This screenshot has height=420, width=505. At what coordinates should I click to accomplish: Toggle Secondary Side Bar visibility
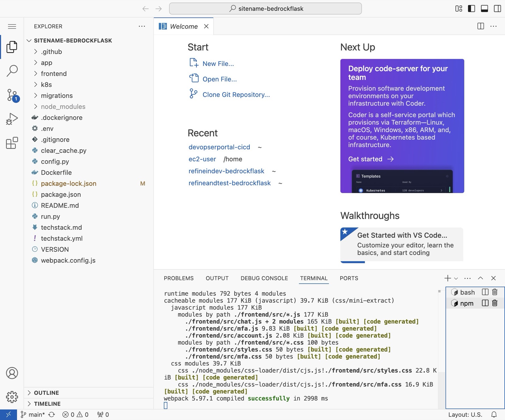point(497,9)
